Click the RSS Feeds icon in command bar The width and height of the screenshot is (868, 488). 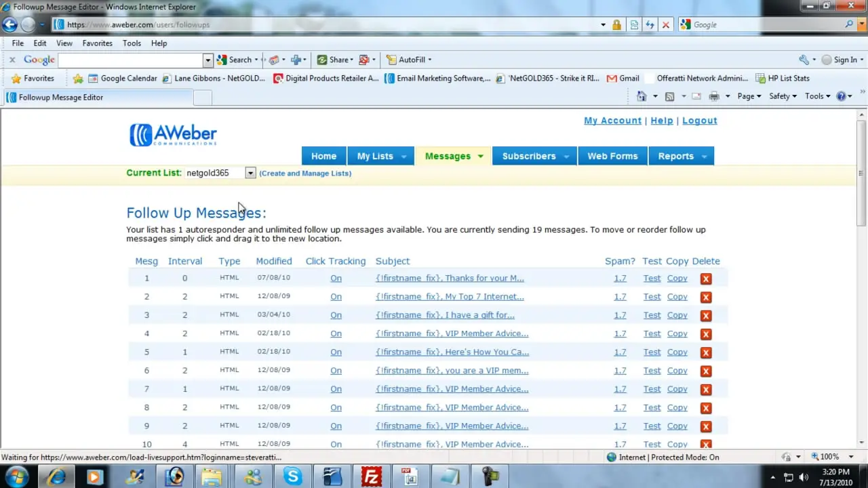point(670,96)
